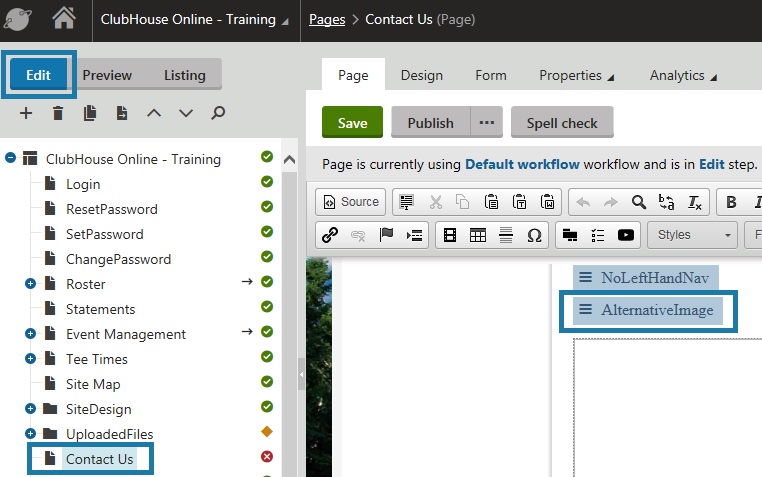Toggle Source view in the editor
The image size is (762, 477).
point(349,202)
